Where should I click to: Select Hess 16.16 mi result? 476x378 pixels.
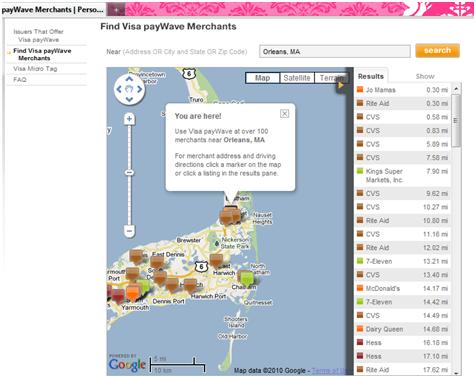(x=403, y=343)
